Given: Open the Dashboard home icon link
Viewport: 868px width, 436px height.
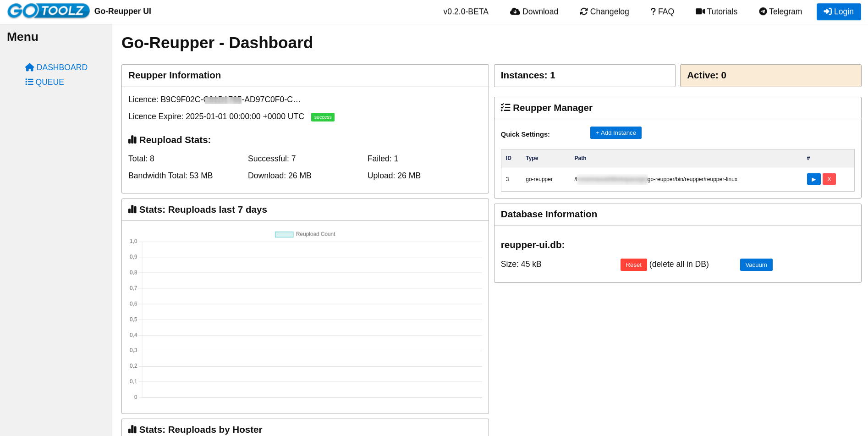Looking at the screenshot, I should 30,67.
